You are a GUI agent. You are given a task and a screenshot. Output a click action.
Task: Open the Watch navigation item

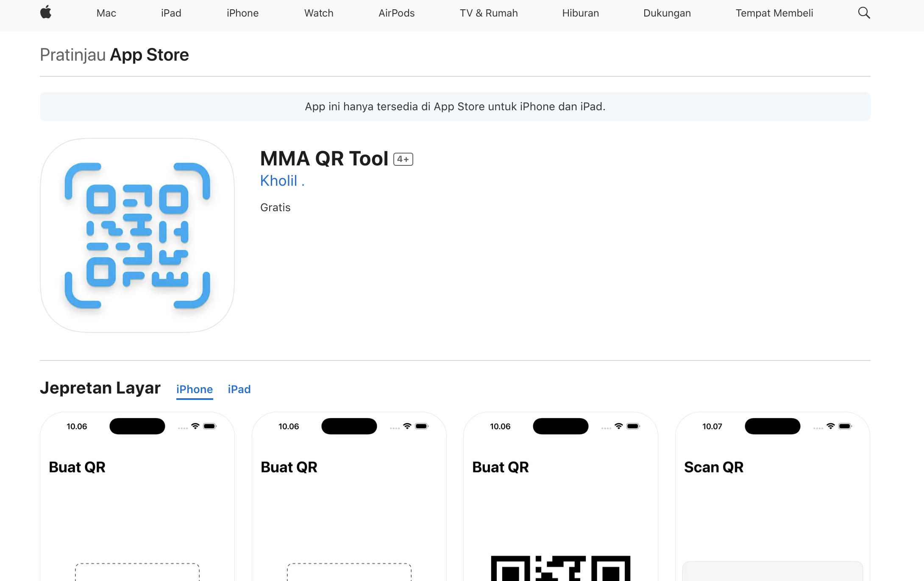[x=319, y=13]
